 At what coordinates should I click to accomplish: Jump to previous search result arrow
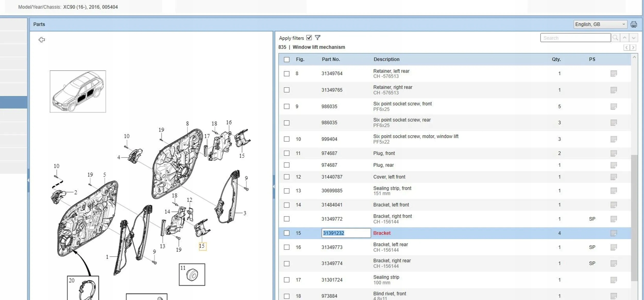click(625, 38)
